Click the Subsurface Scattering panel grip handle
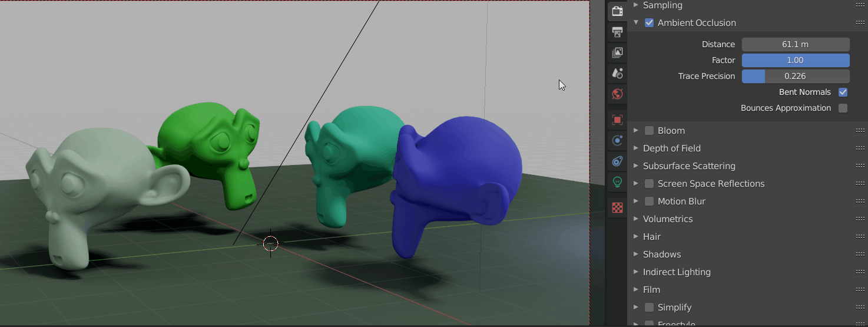The width and height of the screenshot is (868, 327). coord(860,166)
